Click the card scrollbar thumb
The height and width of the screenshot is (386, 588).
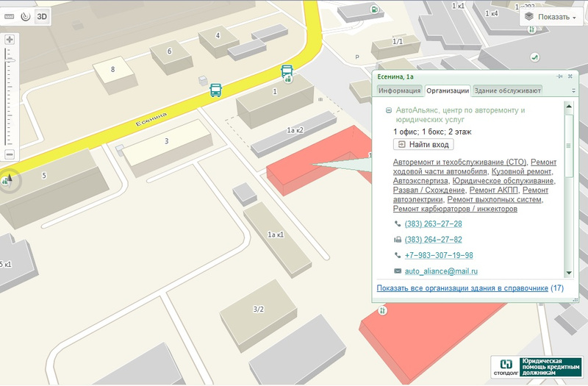[569, 146]
